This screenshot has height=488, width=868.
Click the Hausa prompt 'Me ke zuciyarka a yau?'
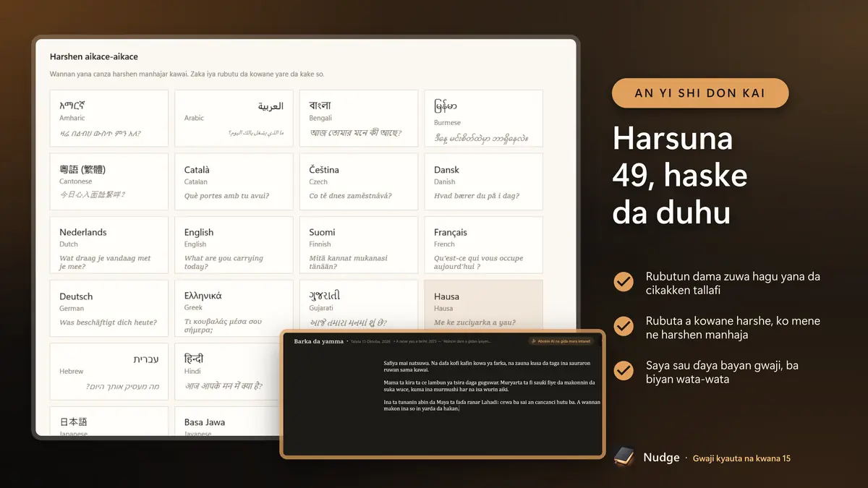tap(475, 322)
